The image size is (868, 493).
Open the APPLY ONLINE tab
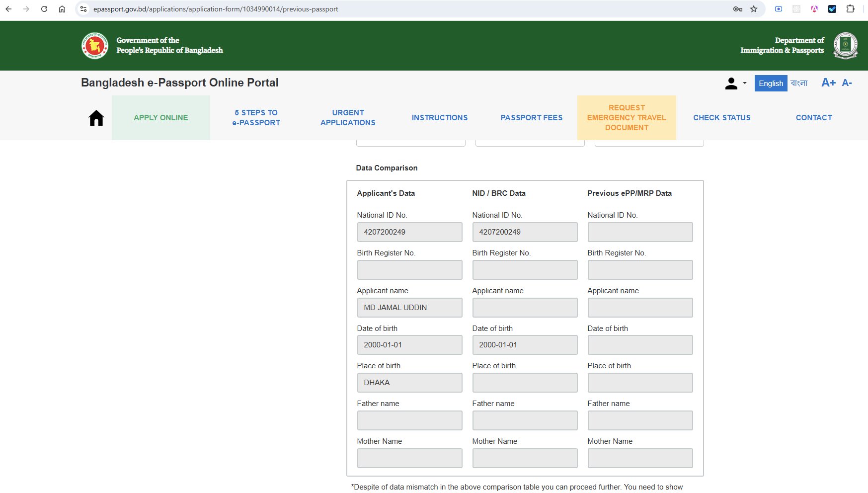pyautogui.click(x=161, y=118)
